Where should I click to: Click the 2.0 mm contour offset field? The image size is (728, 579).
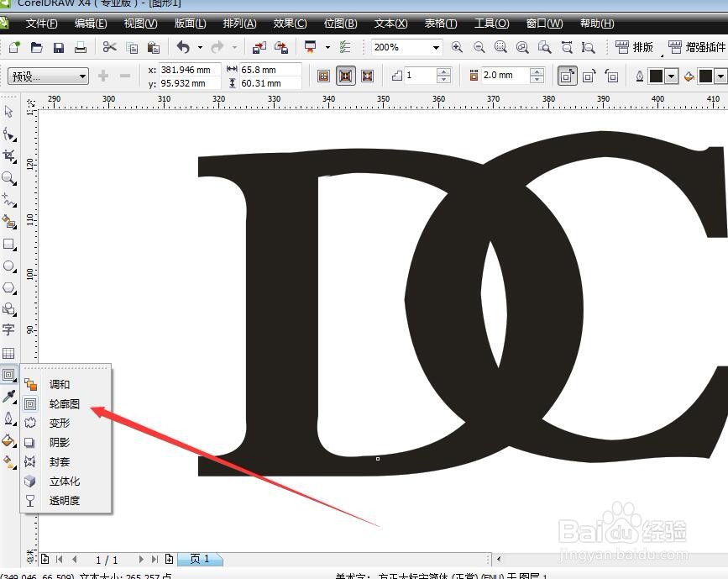(505, 76)
